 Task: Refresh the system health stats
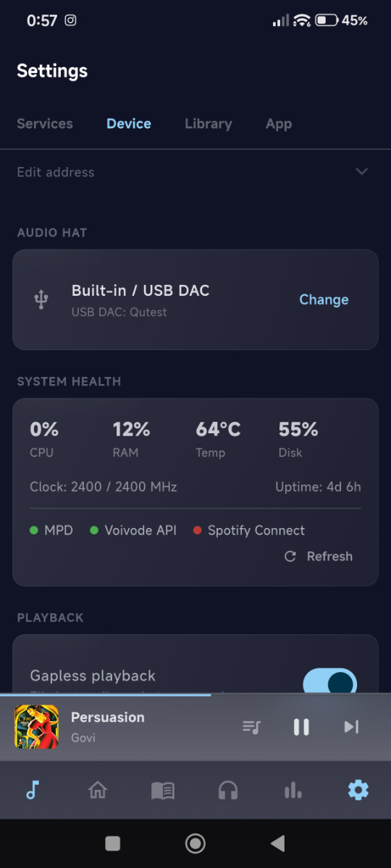(x=319, y=556)
